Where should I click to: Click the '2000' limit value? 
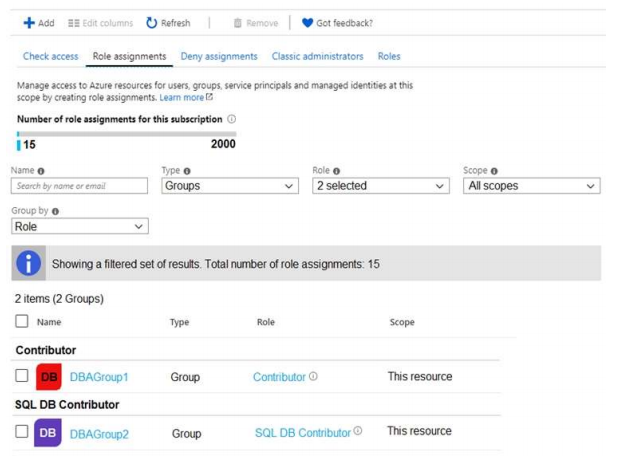(223, 144)
